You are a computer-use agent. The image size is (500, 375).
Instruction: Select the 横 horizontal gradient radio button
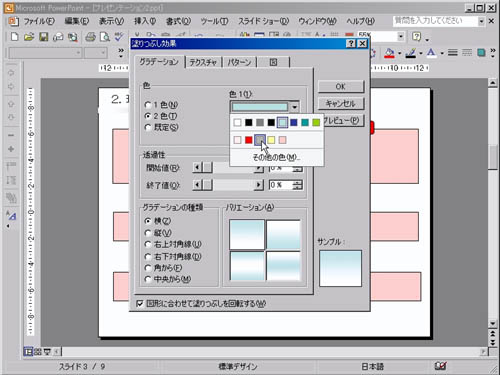pyautogui.click(x=148, y=221)
